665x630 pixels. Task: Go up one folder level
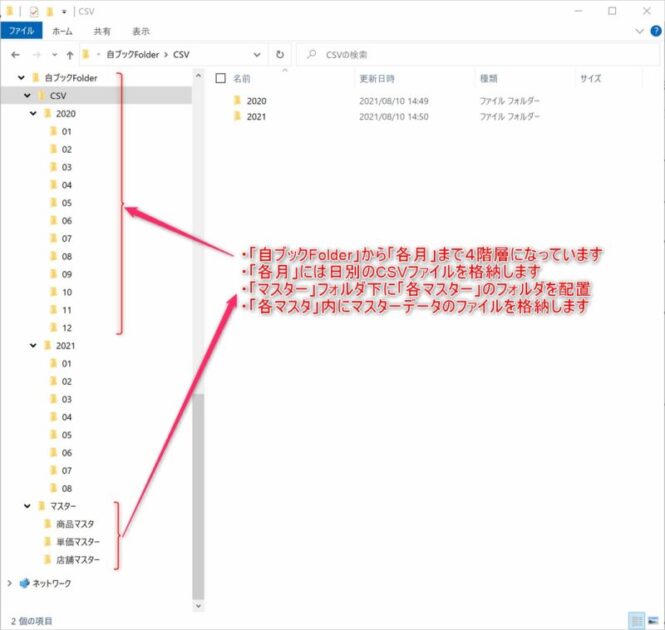pos(70,55)
